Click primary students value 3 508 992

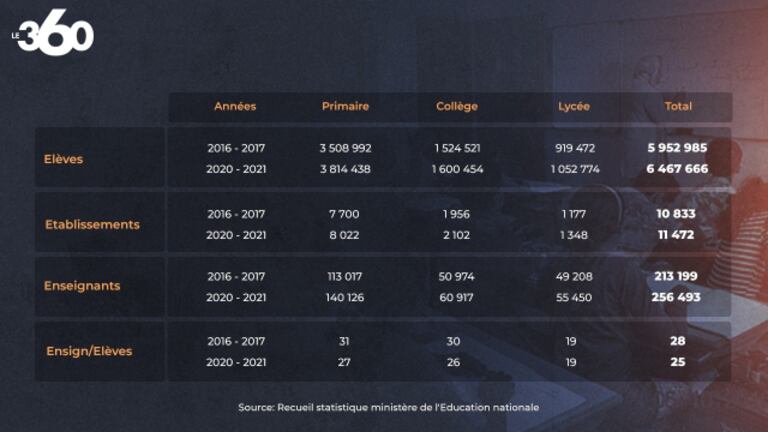tap(345, 148)
